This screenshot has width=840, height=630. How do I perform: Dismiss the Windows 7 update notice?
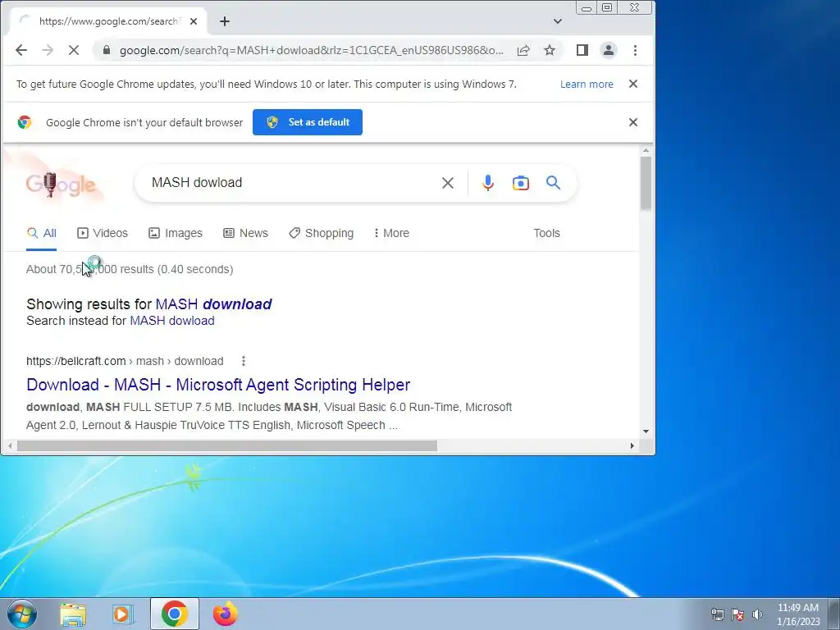point(633,84)
